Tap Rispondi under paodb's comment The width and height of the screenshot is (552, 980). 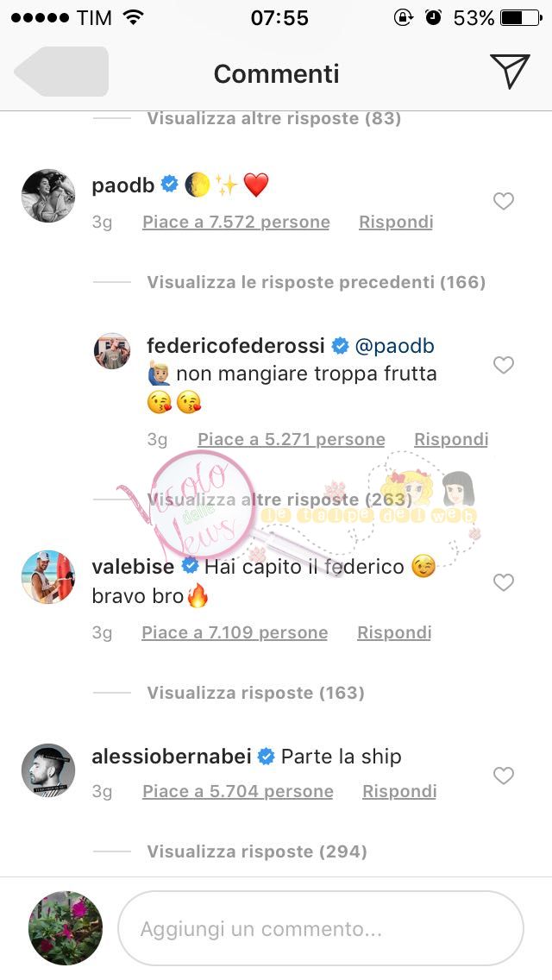(396, 222)
